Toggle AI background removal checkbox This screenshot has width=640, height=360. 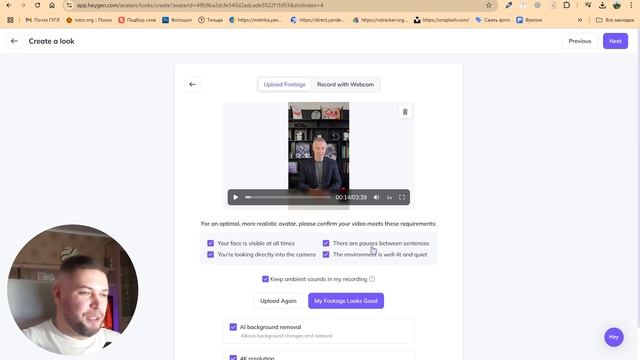point(233,327)
